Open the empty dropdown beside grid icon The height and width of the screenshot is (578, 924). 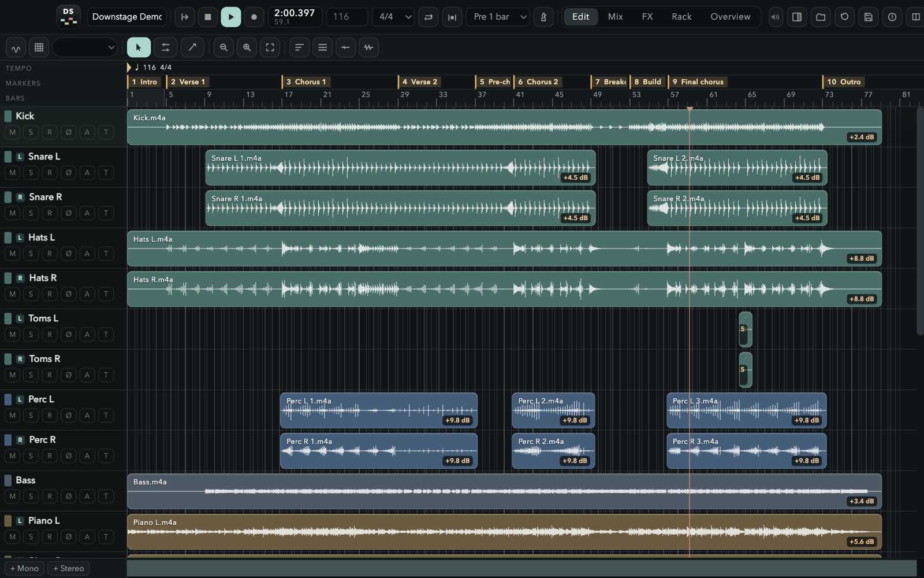[85, 47]
